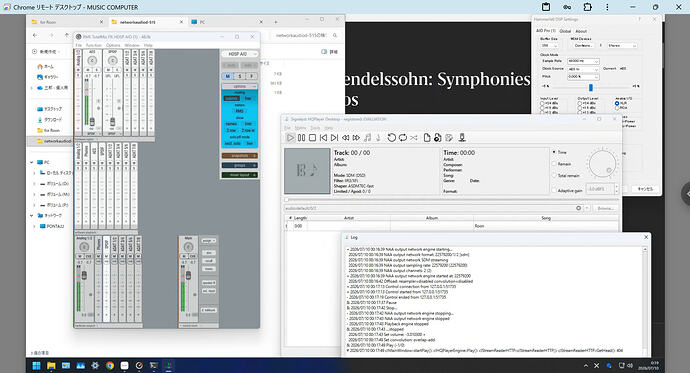This screenshot has height=373, width=690.
Task: Switch to the Global tab in DSP settings
Action: tap(565, 31)
